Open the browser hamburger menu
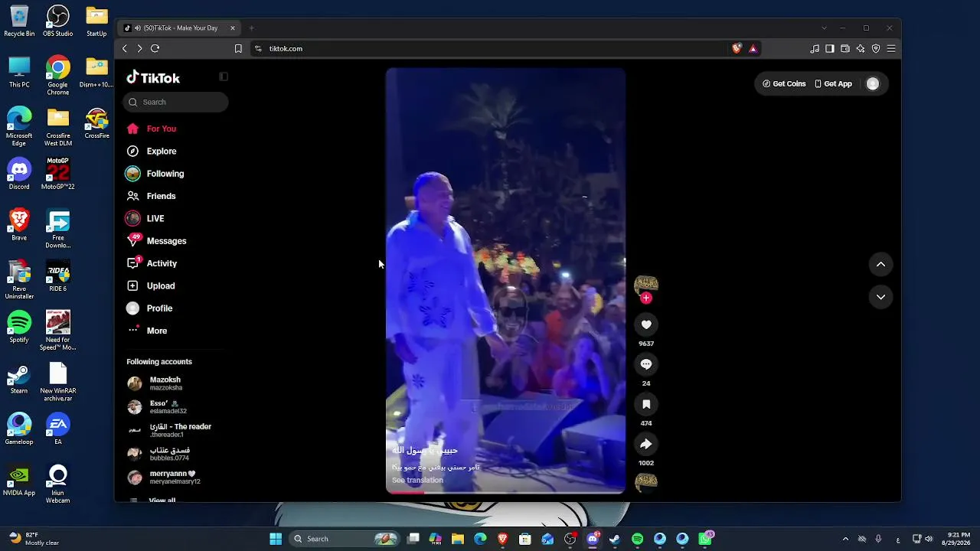This screenshot has width=980, height=551. click(x=891, y=48)
